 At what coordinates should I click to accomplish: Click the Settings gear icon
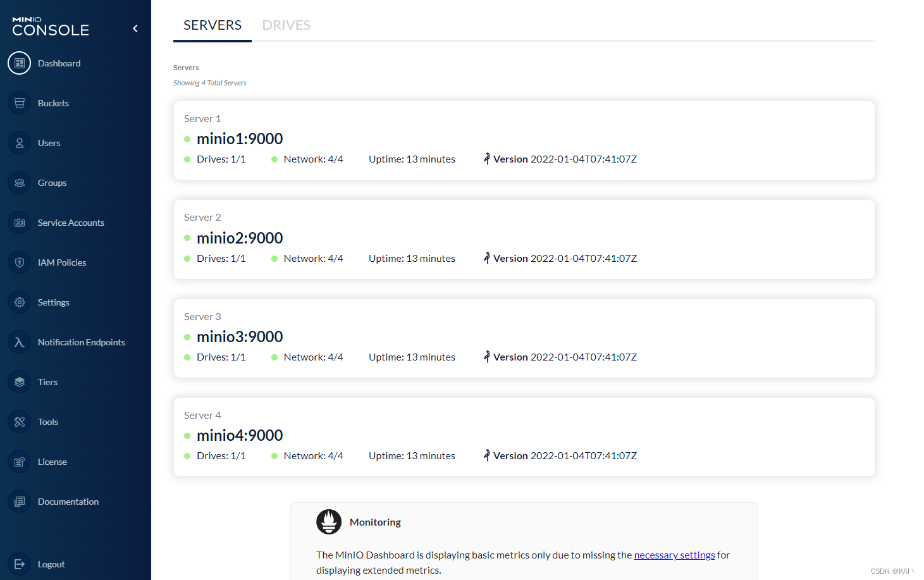coord(20,302)
